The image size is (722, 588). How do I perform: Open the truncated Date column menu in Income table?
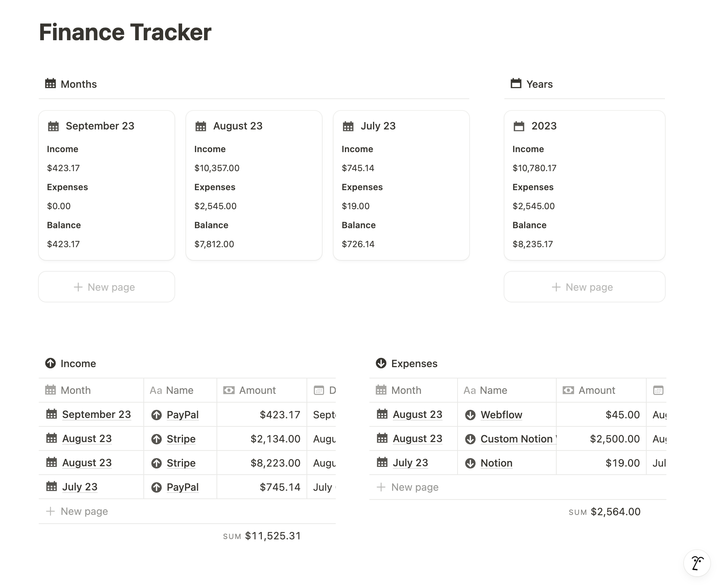click(x=326, y=391)
